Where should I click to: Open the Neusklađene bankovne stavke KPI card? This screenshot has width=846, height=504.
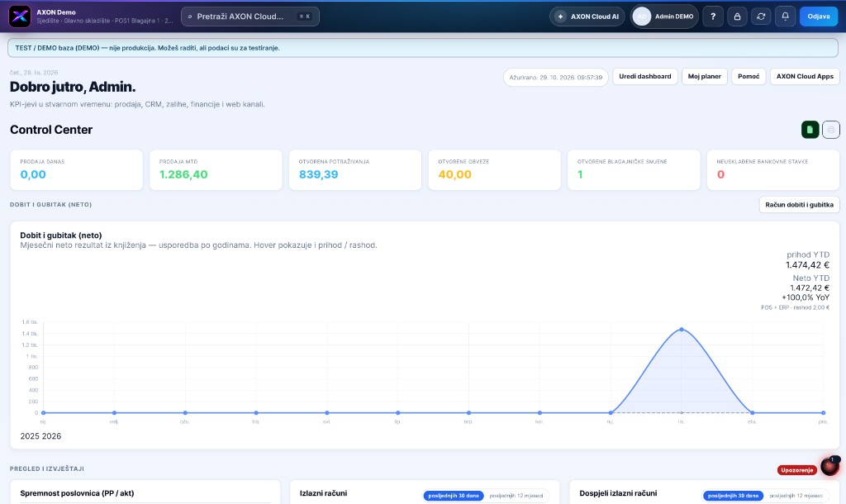[x=773, y=170]
